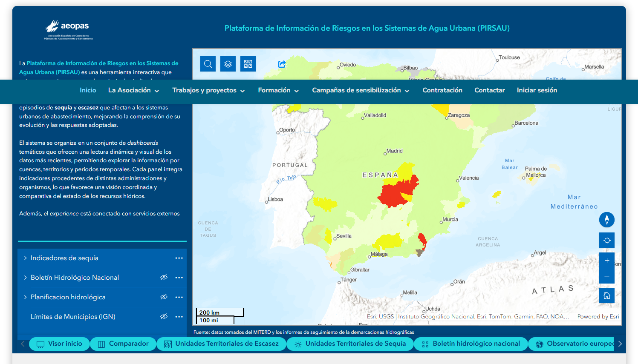Open the basemap gallery grid icon
This screenshot has width=638, height=364.
click(x=248, y=64)
